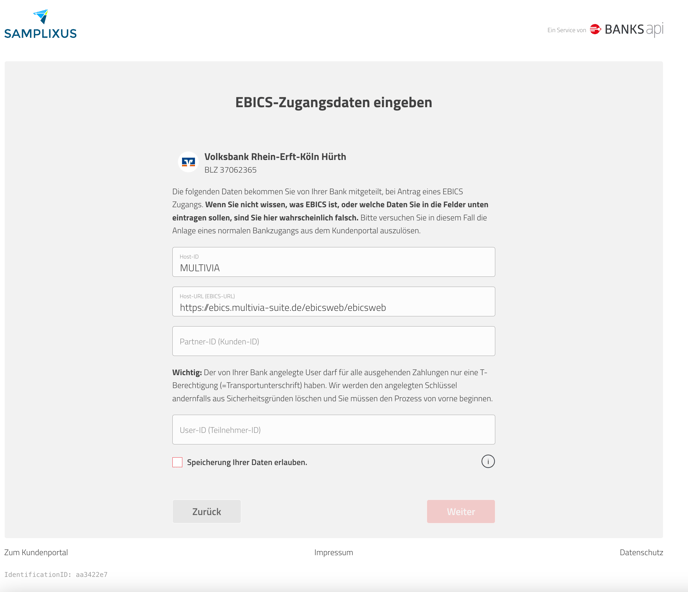Click the Volksbank logo icon

pyautogui.click(x=188, y=162)
